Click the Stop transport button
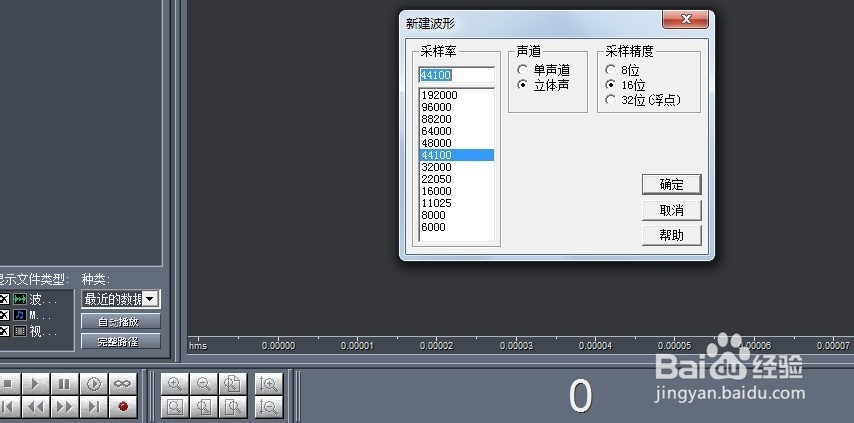This screenshot has height=423, width=854. (9, 384)
